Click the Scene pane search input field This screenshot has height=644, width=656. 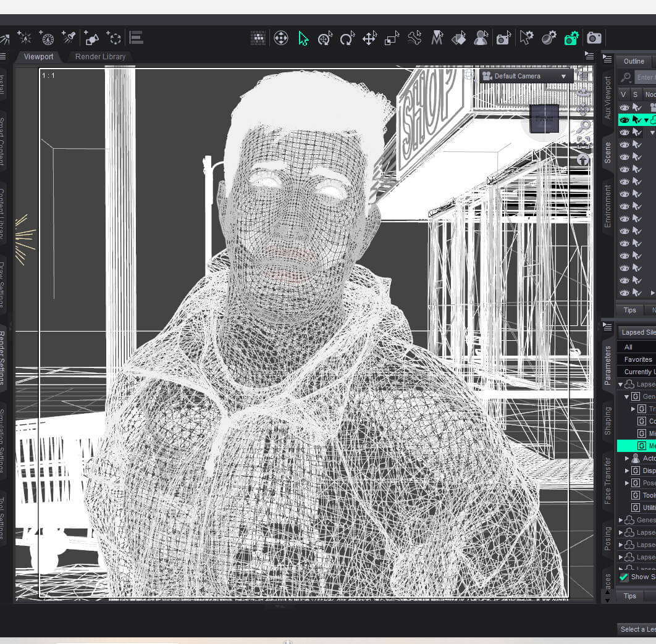click(645, 77)
